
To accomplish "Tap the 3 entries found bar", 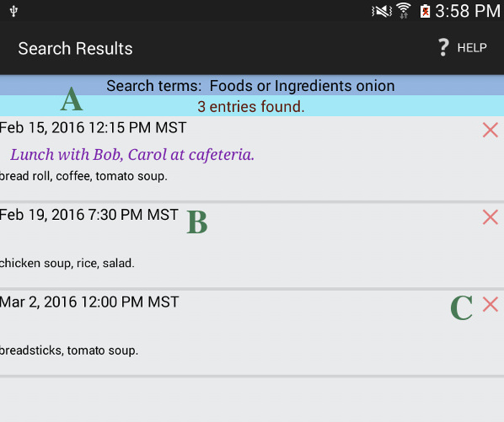I will pyautogui.click(x=252, y=106).
